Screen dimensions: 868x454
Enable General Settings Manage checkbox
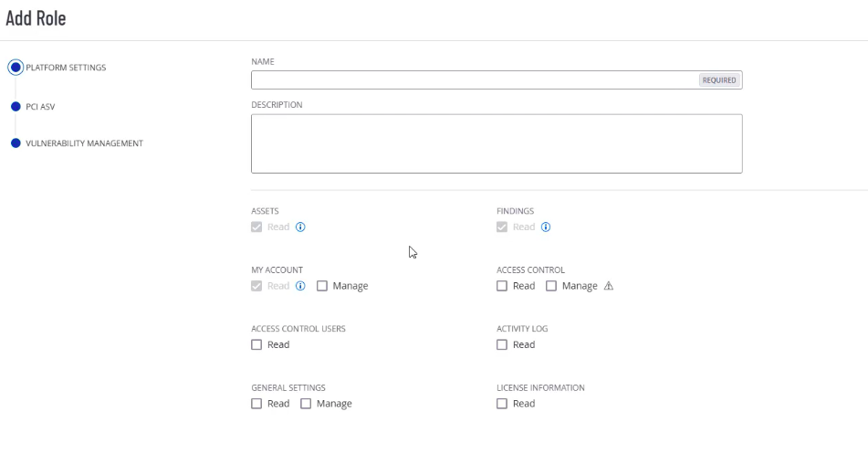tap(306, 404)
